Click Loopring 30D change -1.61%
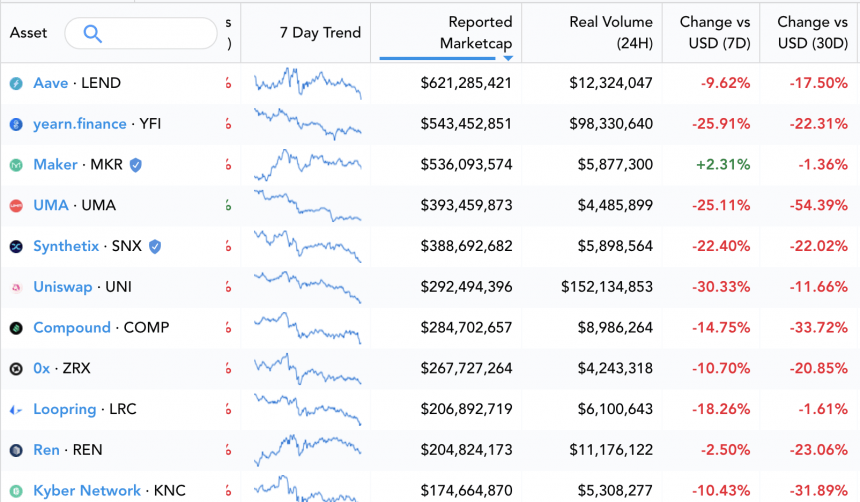This screenshot has height=502, width=860. click(823, 409)
